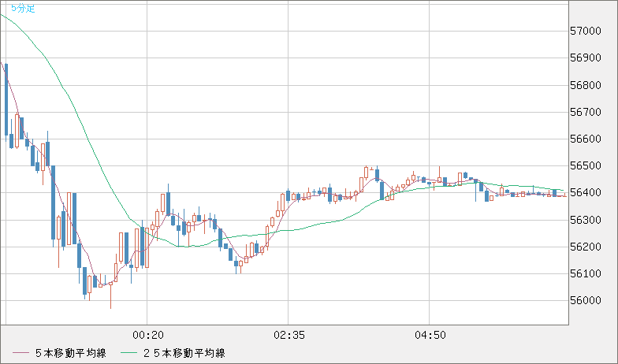This screenshot has height=364, width=618.
Task: Click the 56400 price axis label
Action: point(586,192)
